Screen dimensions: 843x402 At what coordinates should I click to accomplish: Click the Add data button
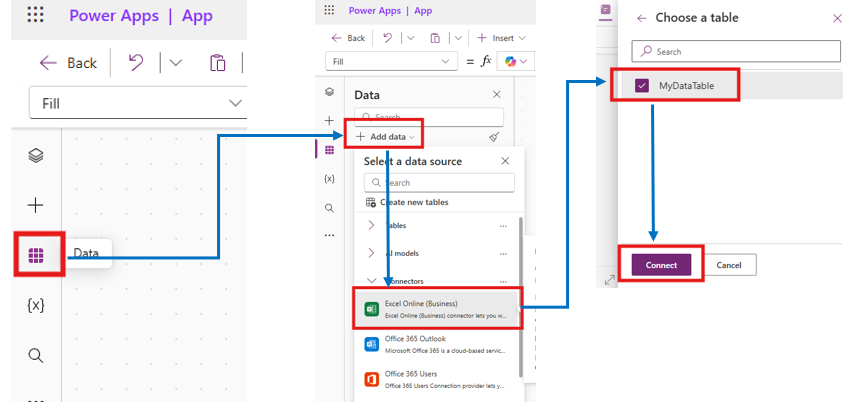coord(385,137)
